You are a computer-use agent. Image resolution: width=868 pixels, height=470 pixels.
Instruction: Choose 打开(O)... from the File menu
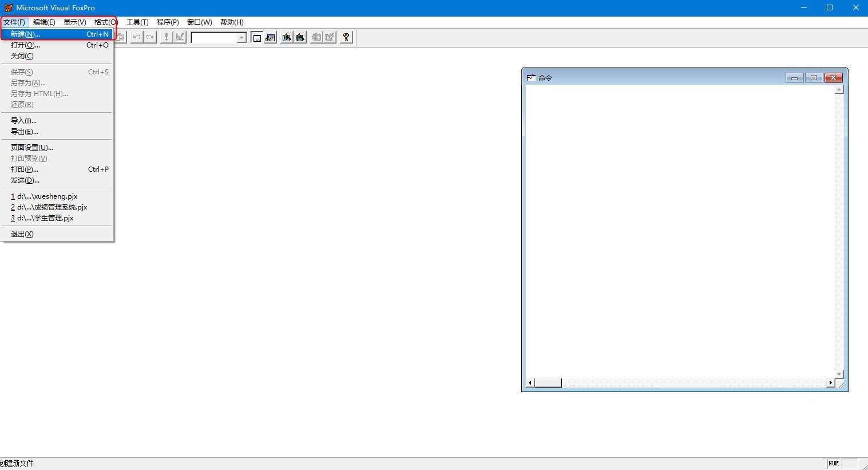click(x=57, y=45)
